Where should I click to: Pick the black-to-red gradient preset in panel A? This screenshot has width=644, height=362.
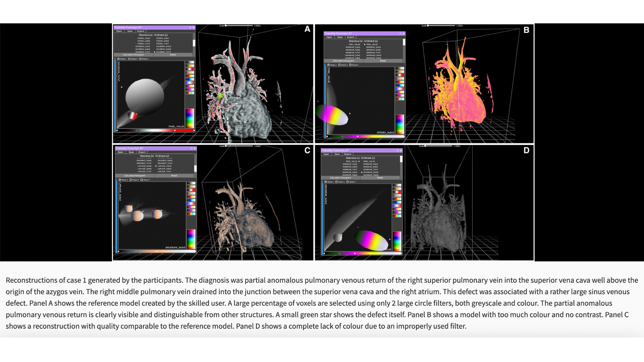(x=190, y=69)
